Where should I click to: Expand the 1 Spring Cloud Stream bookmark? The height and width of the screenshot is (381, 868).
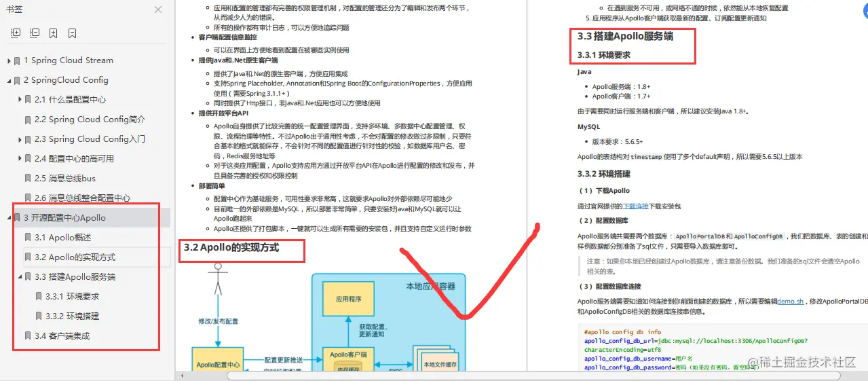(x=9, y=60)
